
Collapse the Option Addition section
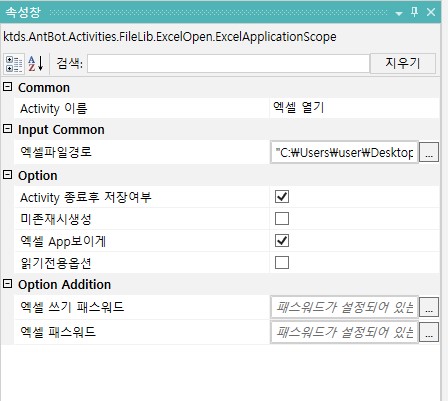(x=7, y=284)
